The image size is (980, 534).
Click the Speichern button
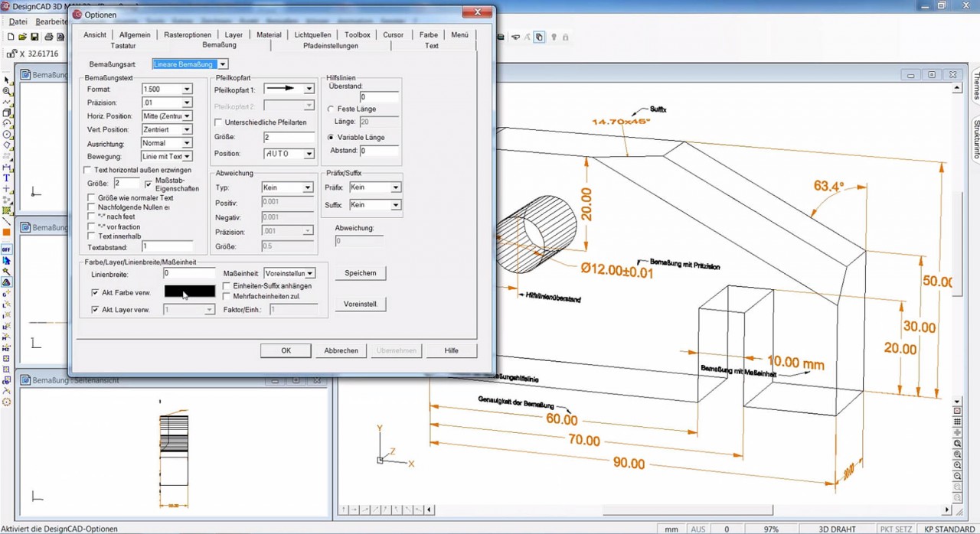click(x=361, y=273)
